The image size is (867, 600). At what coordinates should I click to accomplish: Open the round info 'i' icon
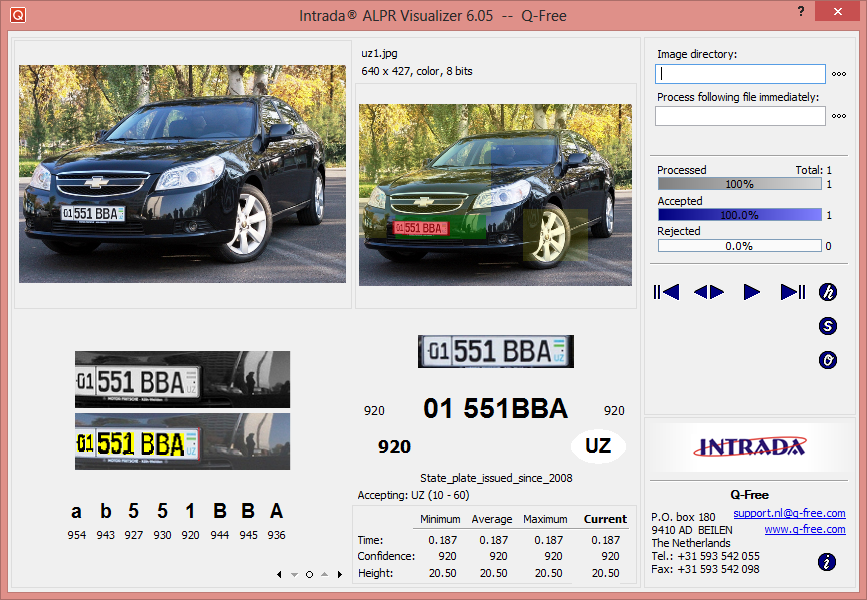827,562
